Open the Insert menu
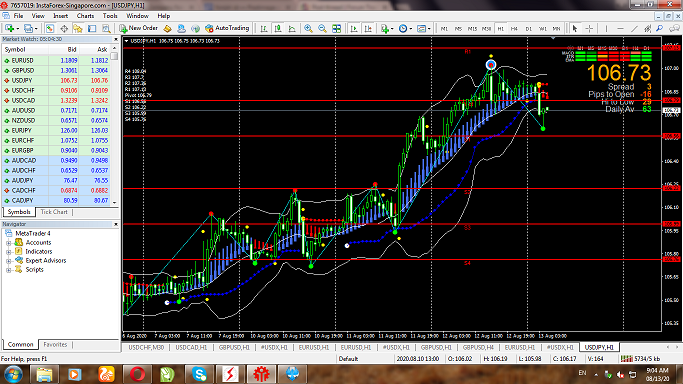 [61, 16]
